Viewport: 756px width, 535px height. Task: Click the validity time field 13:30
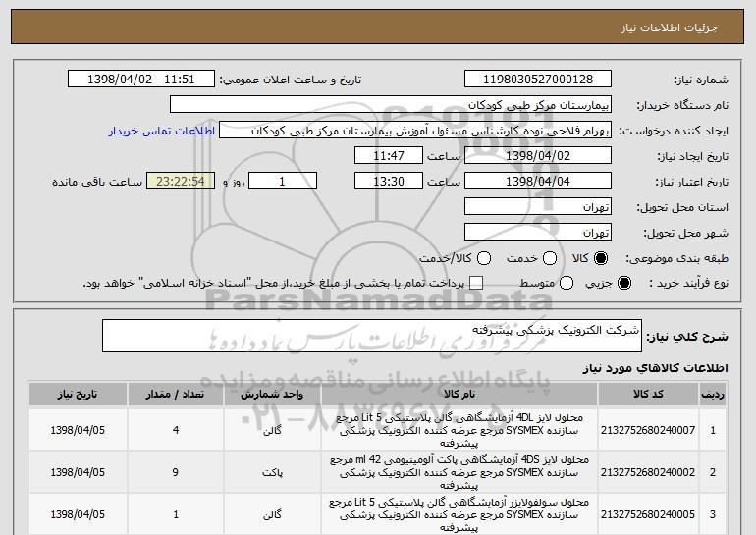(389, 182)
